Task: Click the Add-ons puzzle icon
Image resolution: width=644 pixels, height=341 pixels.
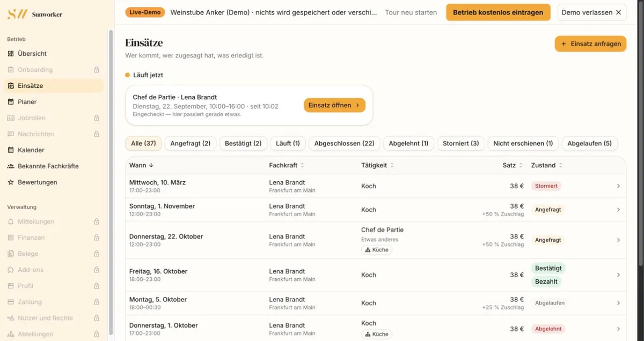Action: (11, 270)
